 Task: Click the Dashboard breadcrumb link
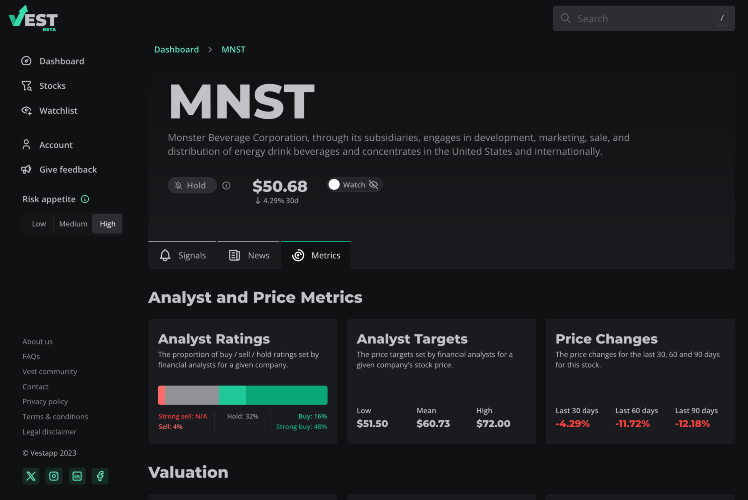pyautogui.click(x=177, y=50)
